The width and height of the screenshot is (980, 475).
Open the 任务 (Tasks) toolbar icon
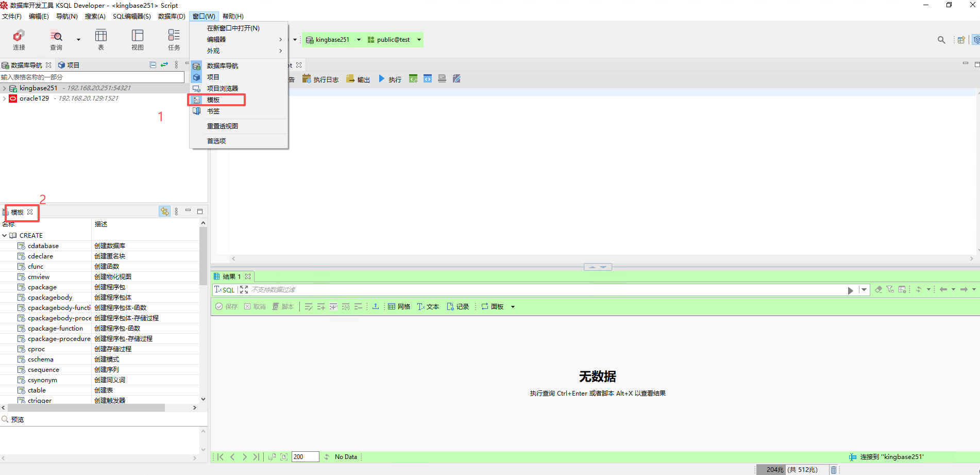174,39
